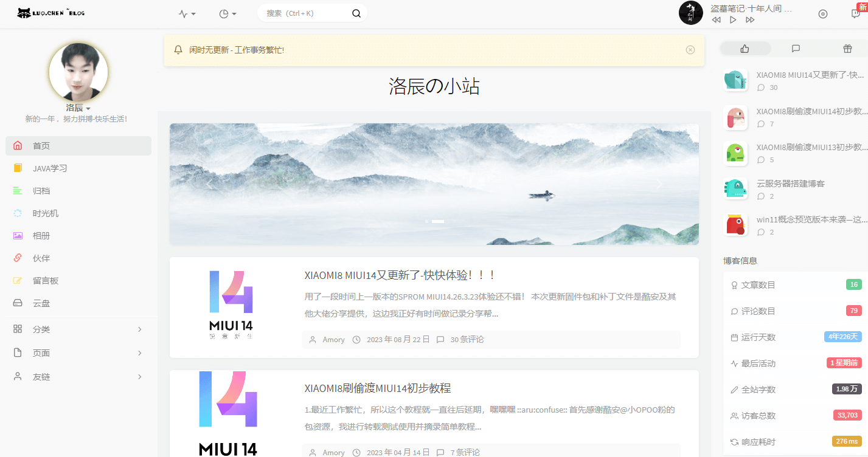Open 留言板 message board

[78, 281]
